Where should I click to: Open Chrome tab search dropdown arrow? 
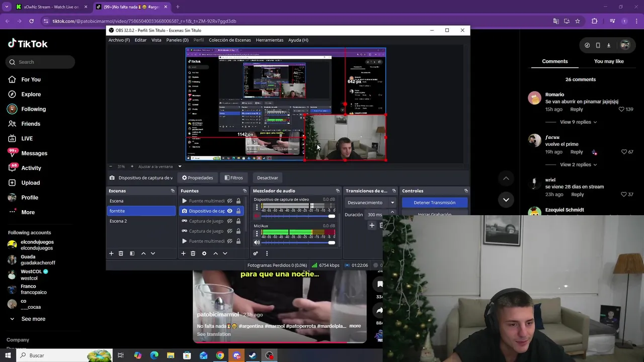7,7
